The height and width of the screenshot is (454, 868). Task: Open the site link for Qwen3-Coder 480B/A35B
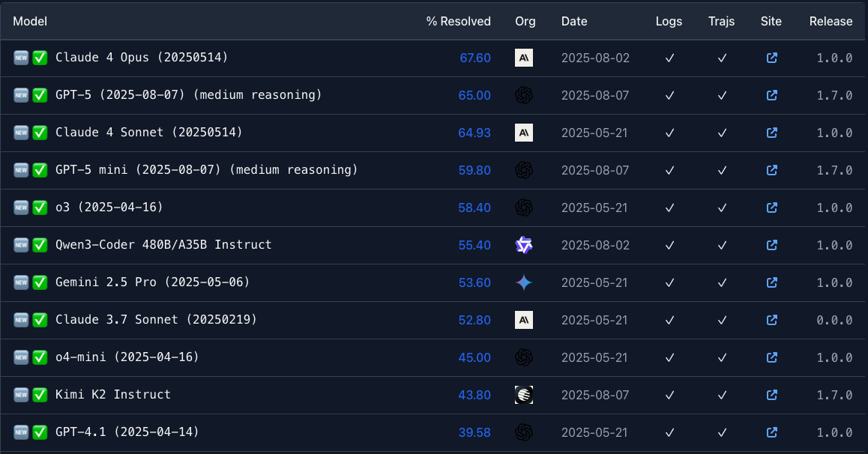point(771,245)
